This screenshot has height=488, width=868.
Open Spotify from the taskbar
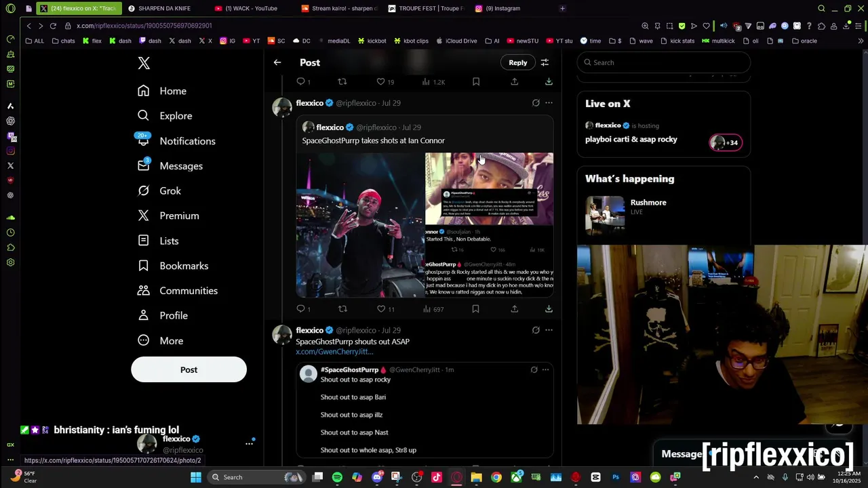click(337, 477)
